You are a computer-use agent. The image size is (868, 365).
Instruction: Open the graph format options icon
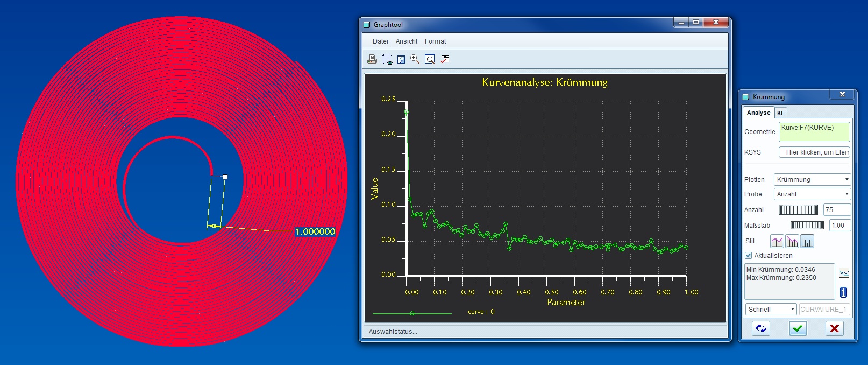click(x=445, y=59)
